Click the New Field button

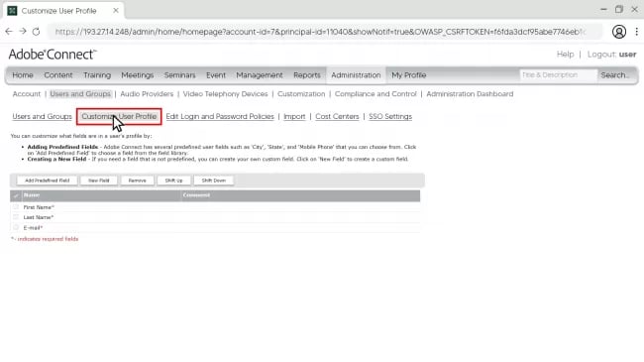coord(98,181)
